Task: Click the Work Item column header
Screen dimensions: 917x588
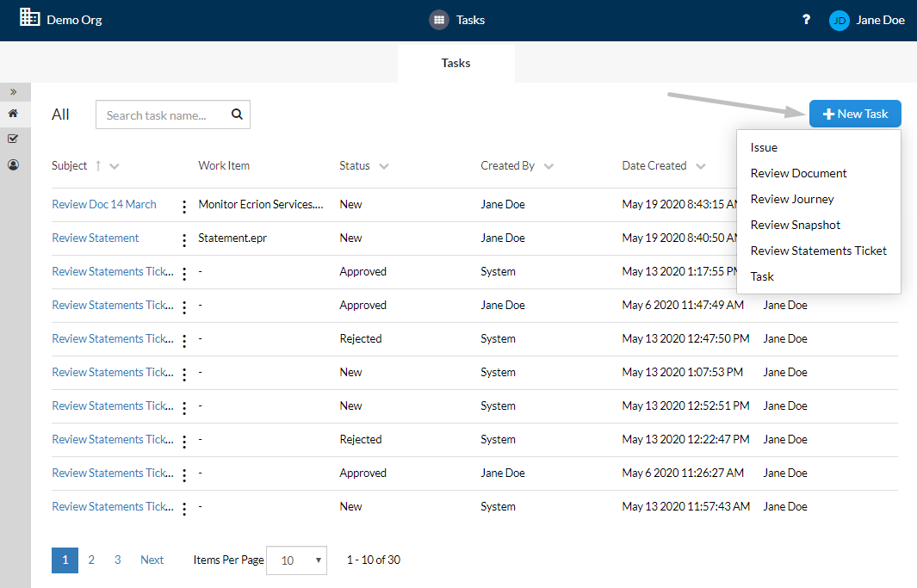Action: point(224,165)
